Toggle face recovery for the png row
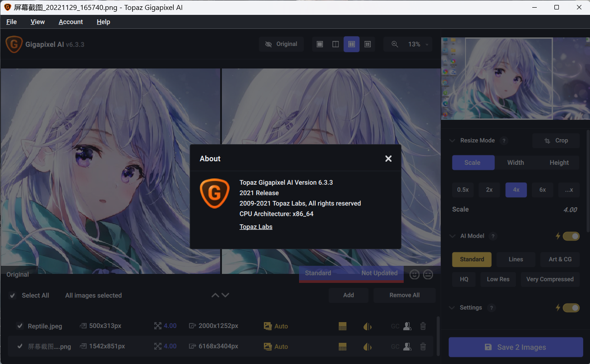The height and width of the screenshot is (364, 590). point(407,346)
